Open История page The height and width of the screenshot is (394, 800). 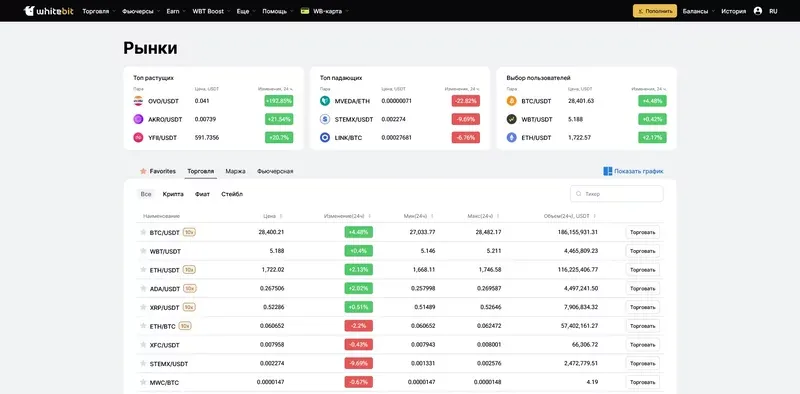734,11
